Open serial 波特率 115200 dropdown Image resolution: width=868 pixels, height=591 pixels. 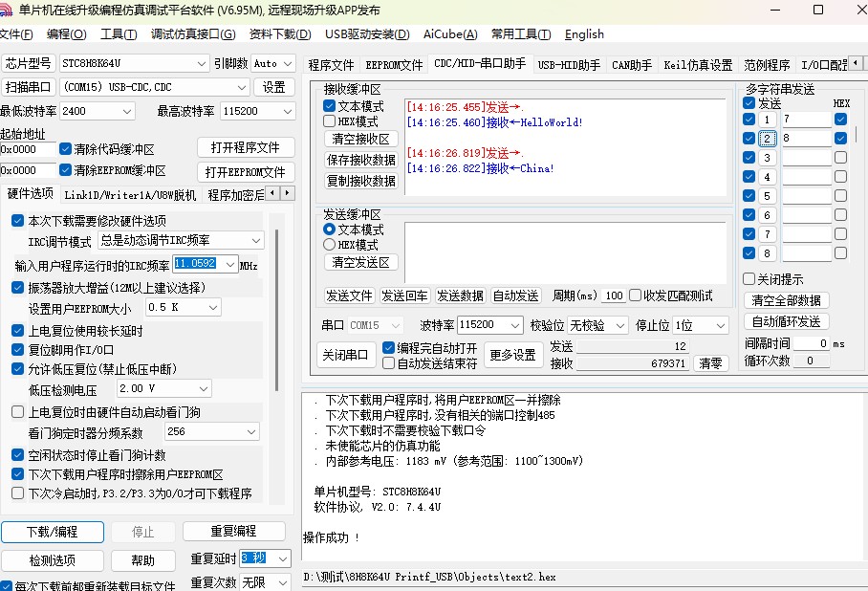[x=515, y=326]
